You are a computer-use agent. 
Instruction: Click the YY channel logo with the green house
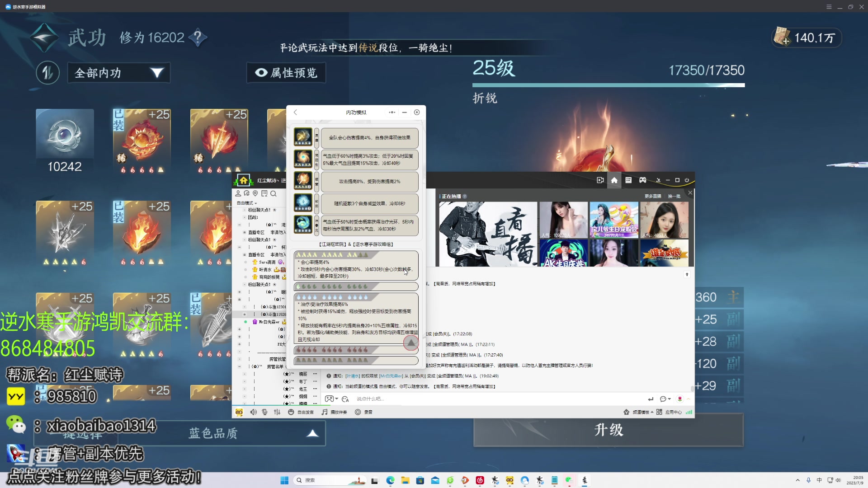tap(243, 180)
